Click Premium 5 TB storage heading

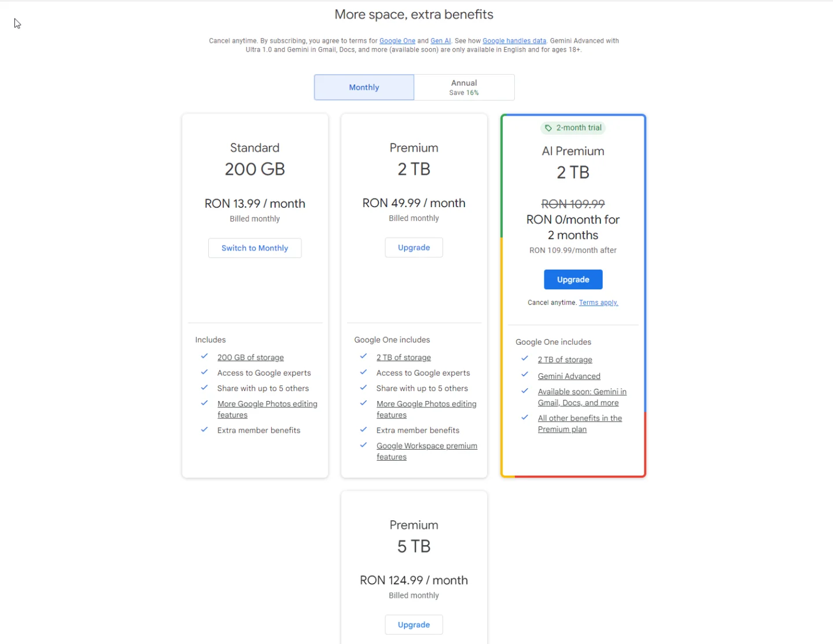click(x=414, y=547)
